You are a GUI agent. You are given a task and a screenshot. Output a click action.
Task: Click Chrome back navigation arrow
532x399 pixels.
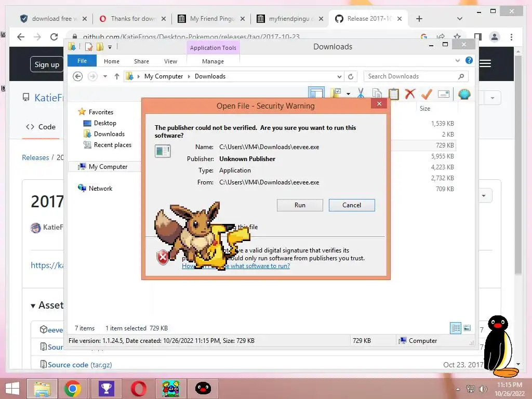coord(21,37)
